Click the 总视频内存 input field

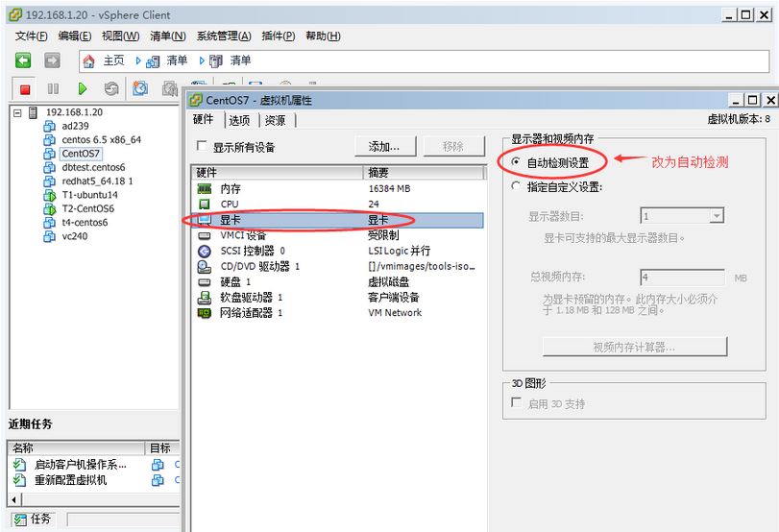683,278
